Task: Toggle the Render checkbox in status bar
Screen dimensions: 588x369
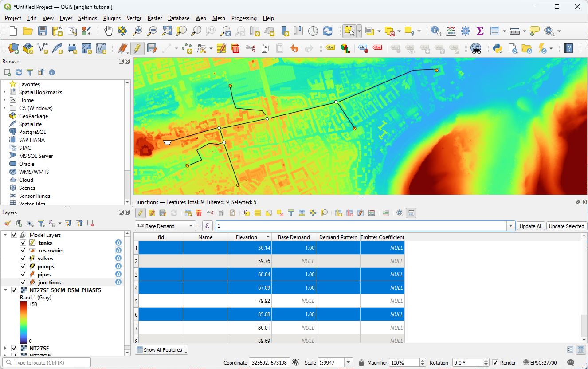Action: click(x=496, y=363)
